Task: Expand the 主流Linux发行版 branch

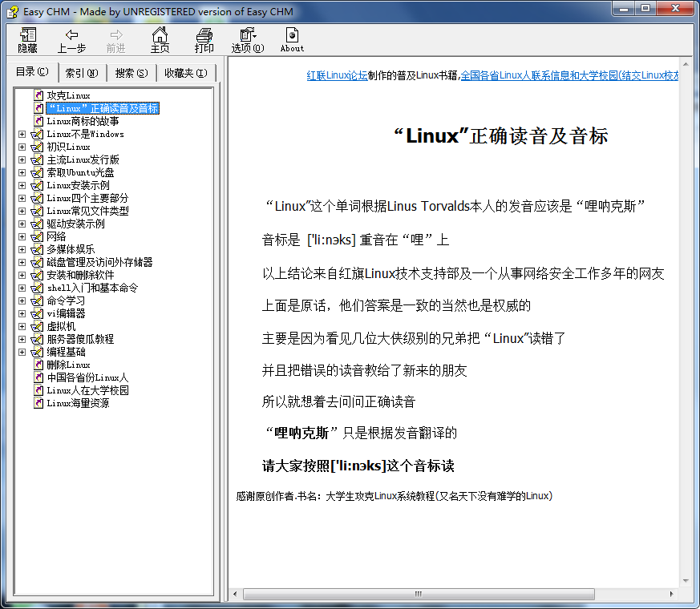Action: [22, 159]
